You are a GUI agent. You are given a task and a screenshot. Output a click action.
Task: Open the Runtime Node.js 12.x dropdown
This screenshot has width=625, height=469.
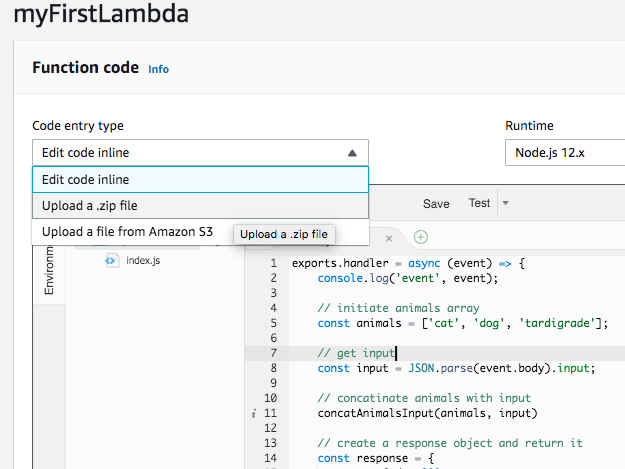coord(565,153)
